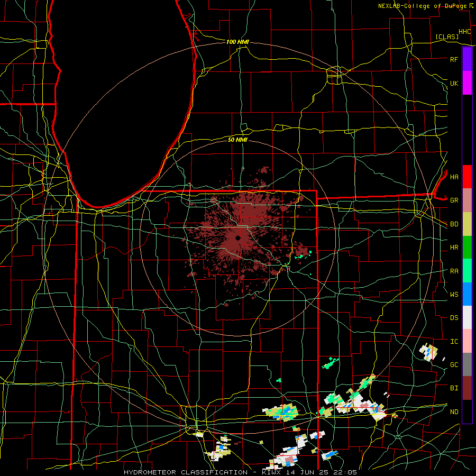
Task: Click the 'RF' legend label
Action: 454,59
